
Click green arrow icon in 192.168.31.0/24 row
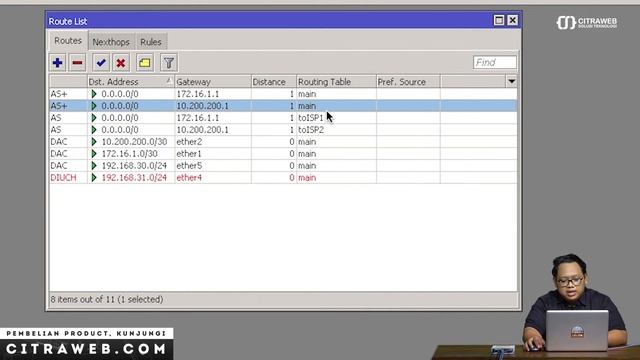(x=94, y=178)
